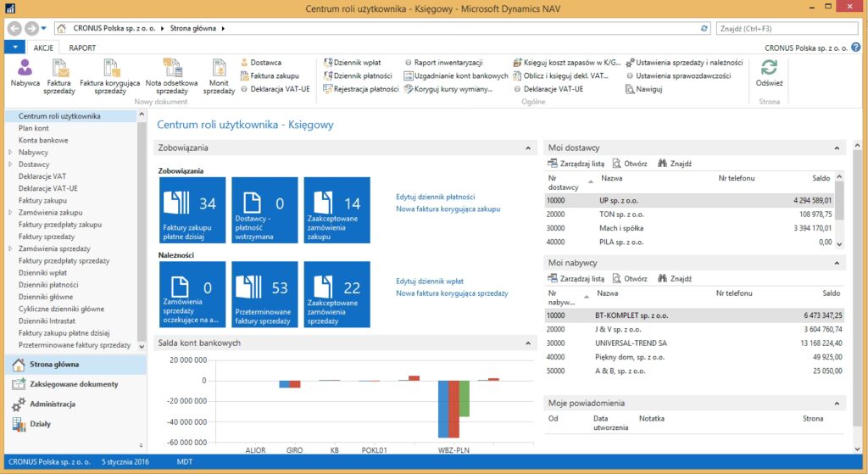Click Nowa faktura korygująca sprzedaży link
This screenshot has width=868, height=474.
click(452, 293)
